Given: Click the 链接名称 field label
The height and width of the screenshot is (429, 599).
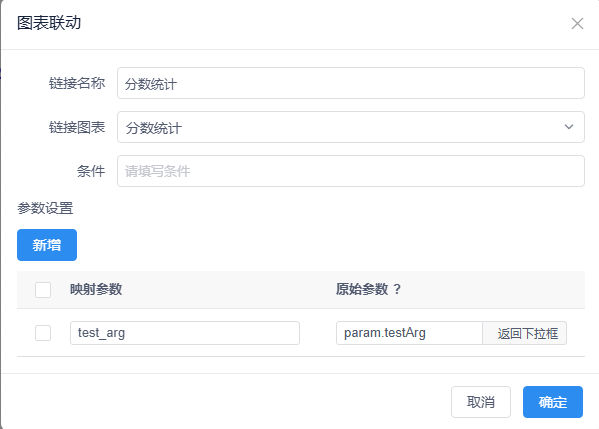Looking at the screenshot, I should coord(77,83).
